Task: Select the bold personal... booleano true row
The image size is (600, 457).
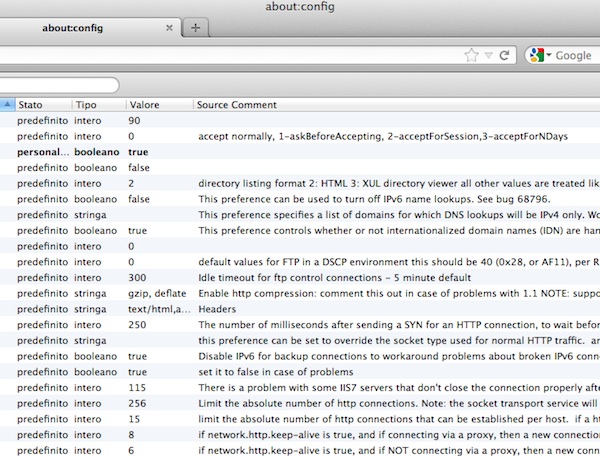Action: 300,152
